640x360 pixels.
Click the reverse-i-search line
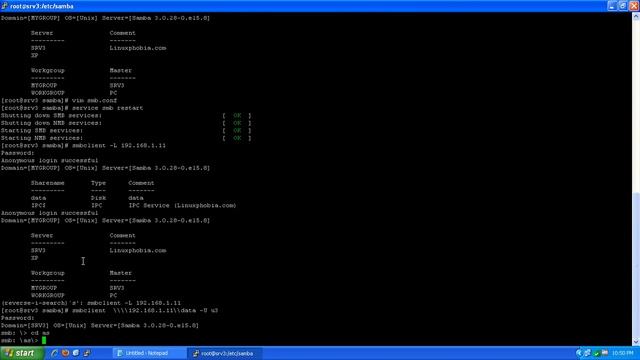[x=91, y=303]
